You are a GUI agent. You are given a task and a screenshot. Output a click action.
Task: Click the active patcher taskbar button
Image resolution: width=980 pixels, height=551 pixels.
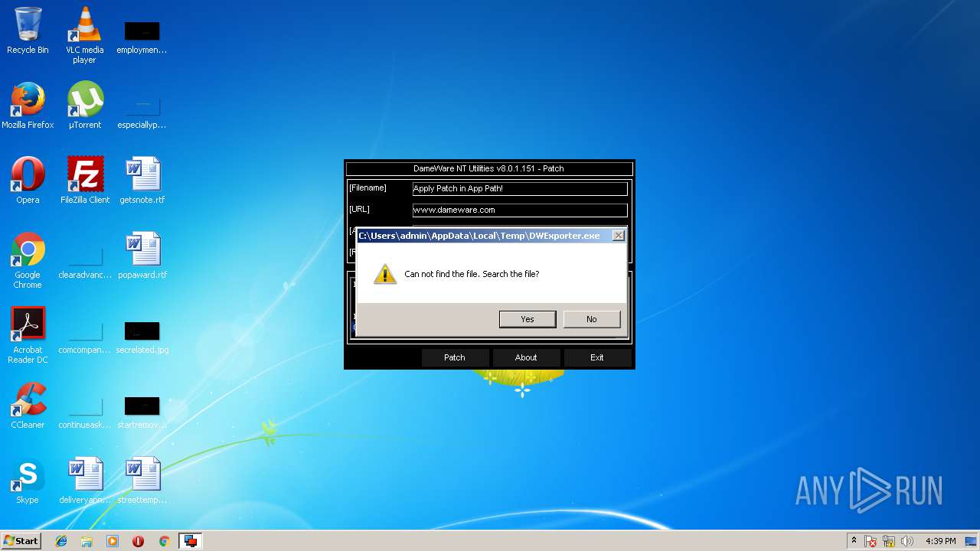[x=190, y=541]
